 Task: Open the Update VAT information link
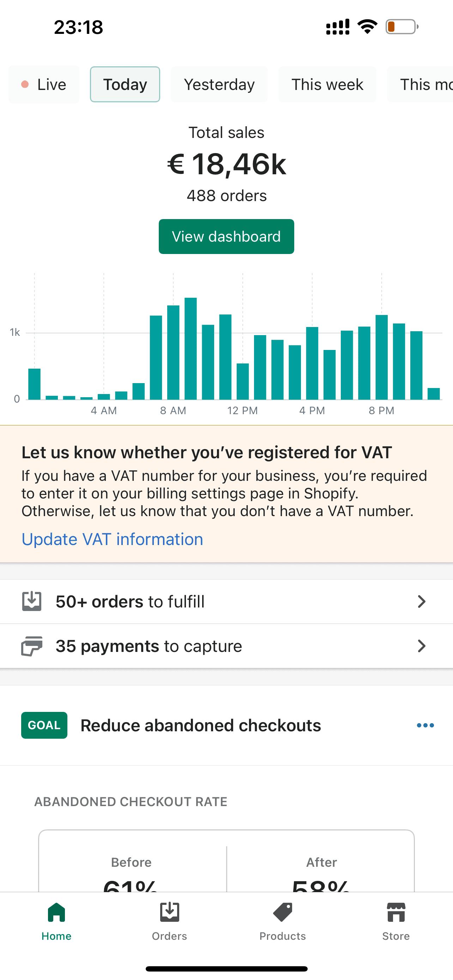point(112,539)
